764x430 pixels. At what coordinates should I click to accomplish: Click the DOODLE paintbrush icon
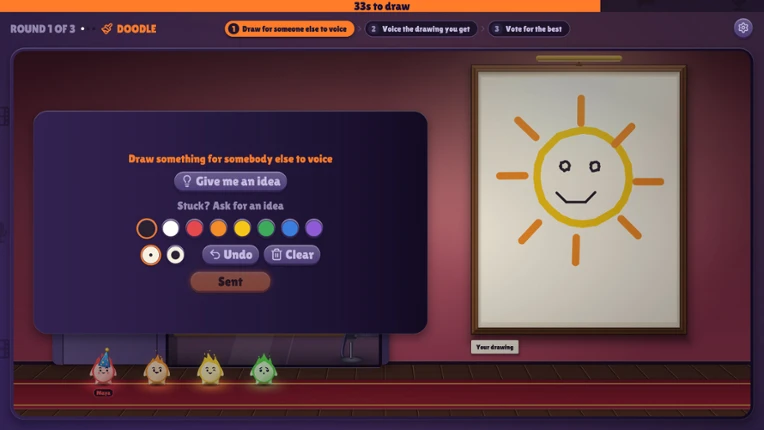tap(107, 29)
